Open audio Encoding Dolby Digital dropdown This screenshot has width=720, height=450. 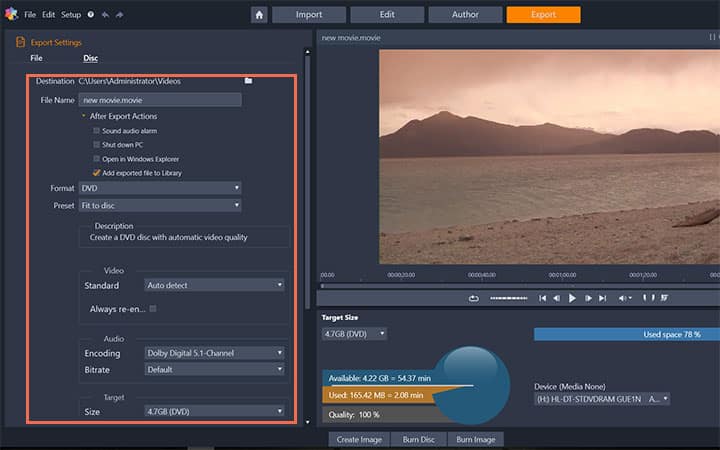coord(214,353)
